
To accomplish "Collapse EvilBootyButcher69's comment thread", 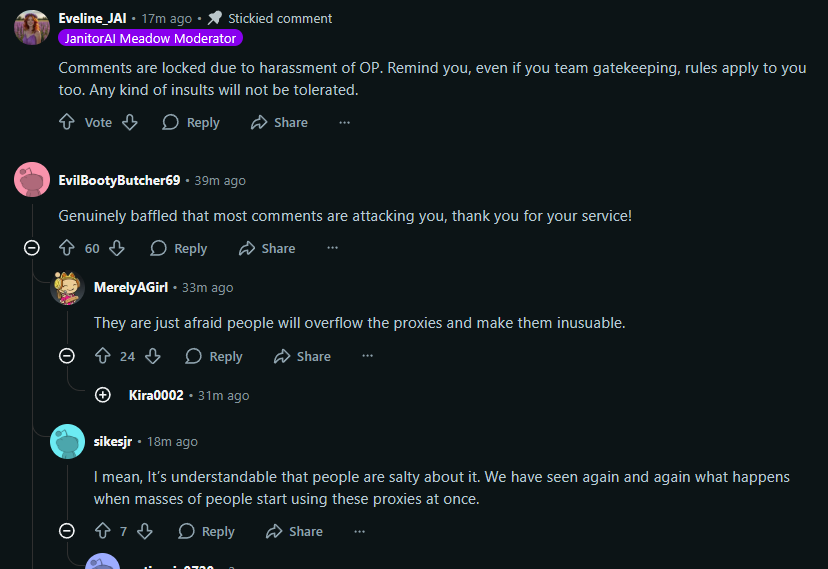I will 32,248.
